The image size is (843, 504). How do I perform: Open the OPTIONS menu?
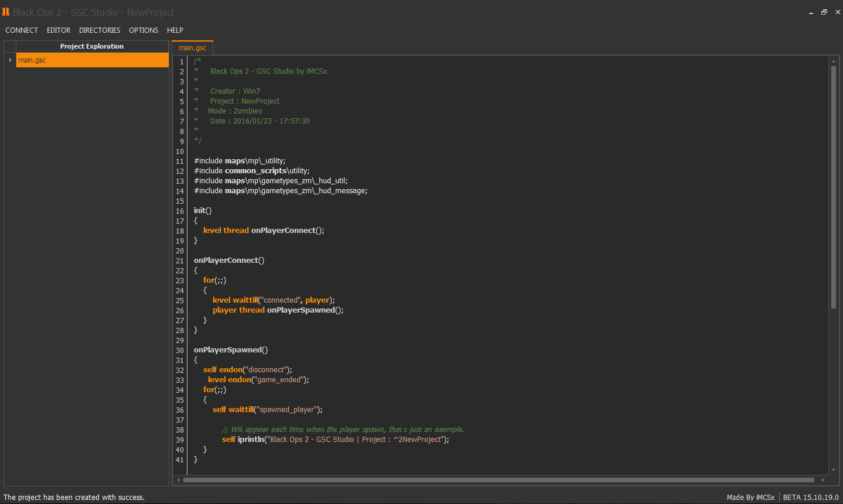coord(144,30)
